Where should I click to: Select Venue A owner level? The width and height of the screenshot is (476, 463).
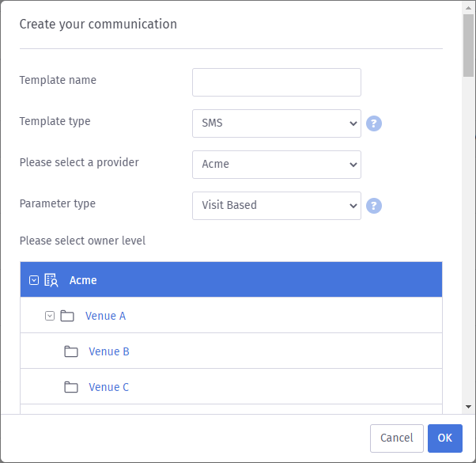(105, 316)
